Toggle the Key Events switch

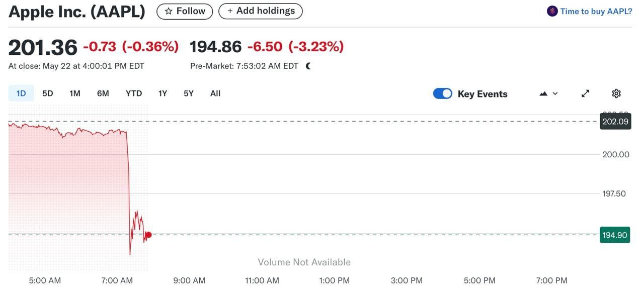point(443,93)
